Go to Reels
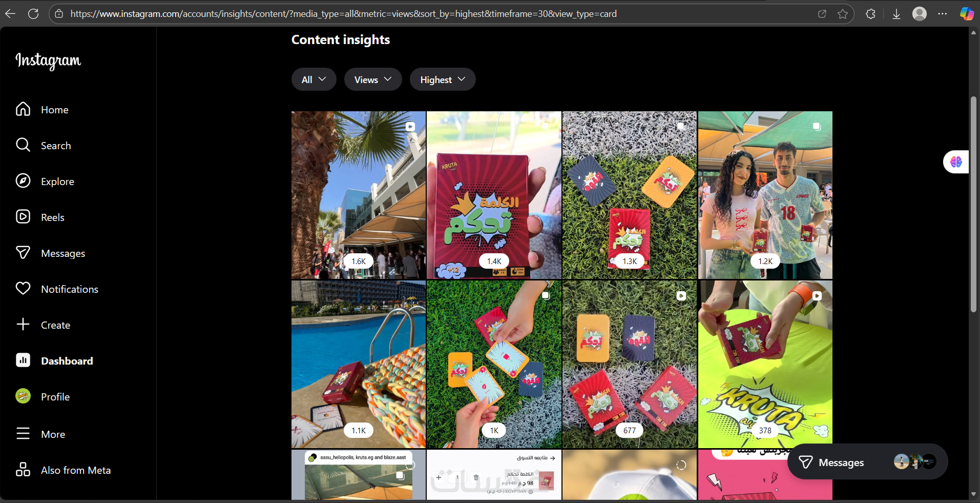980x503 pixels. 53,217
